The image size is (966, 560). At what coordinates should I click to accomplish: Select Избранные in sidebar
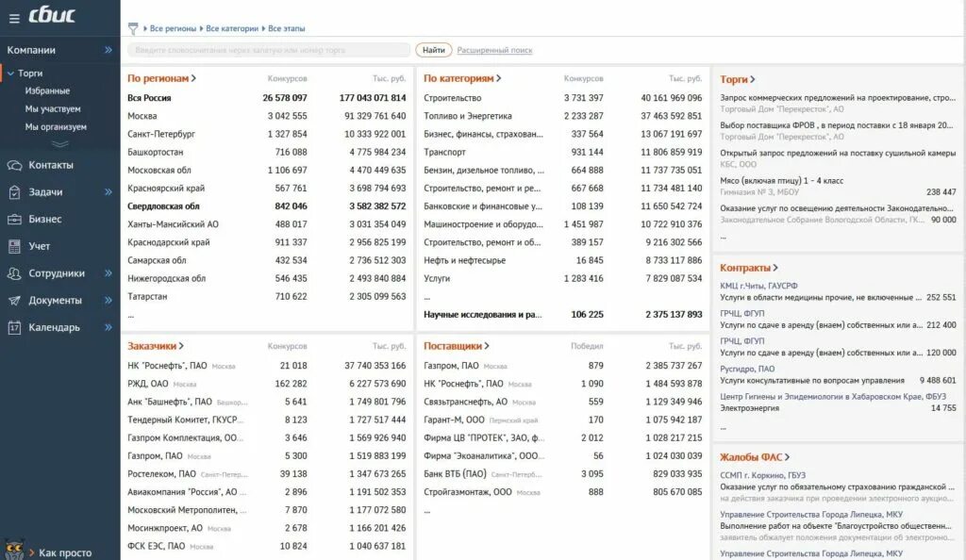tap(47, 91)
